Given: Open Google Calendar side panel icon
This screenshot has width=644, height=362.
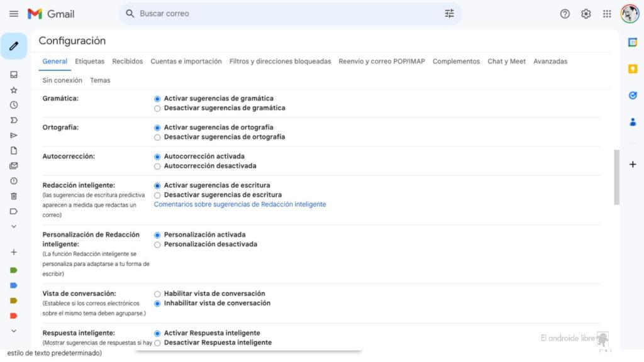Looking at the screenshot, I should tap(633, 42).
